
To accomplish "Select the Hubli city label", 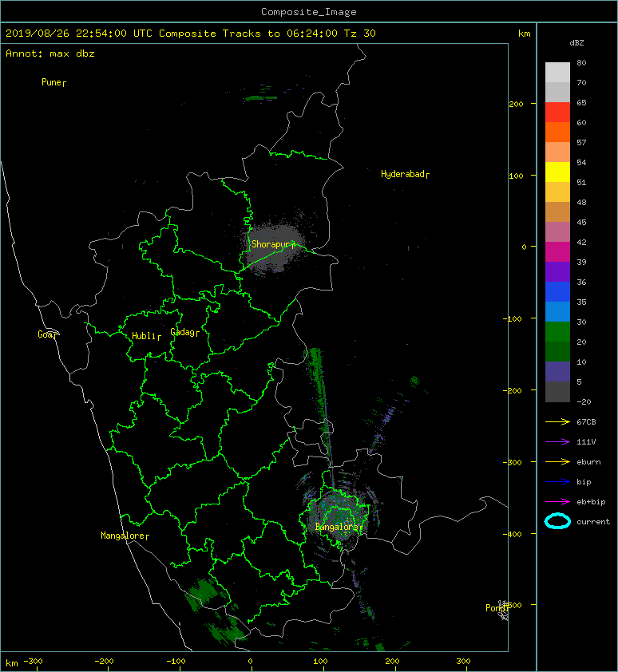I will coord(146,336).
